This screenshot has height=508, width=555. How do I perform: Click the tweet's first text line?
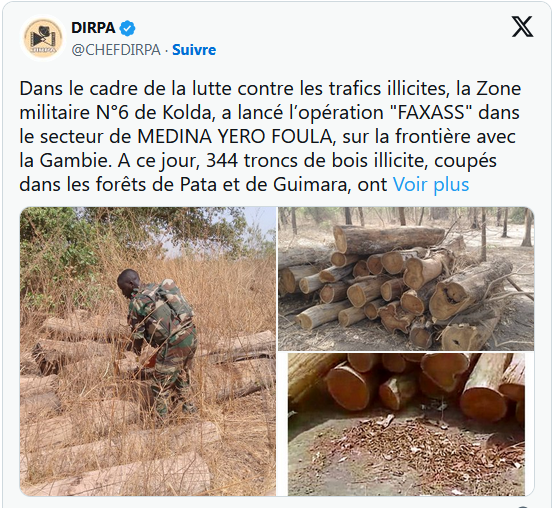[x=270, y=89]
